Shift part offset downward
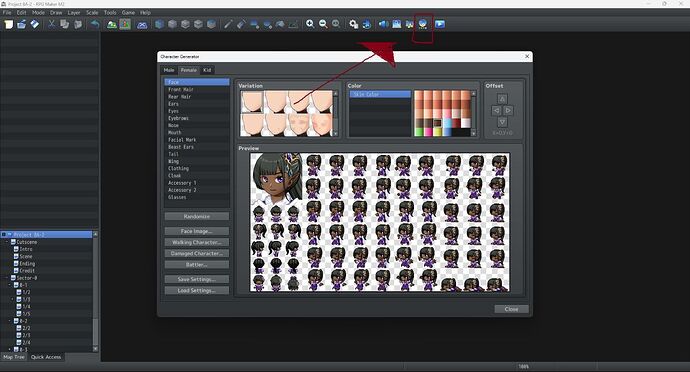The image size is (690, 372). pos(502,122)
